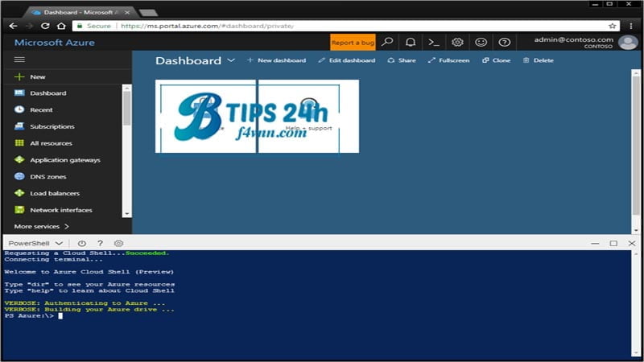Open portal settings gear in header

pyautogui.click(x=457, y=43)
